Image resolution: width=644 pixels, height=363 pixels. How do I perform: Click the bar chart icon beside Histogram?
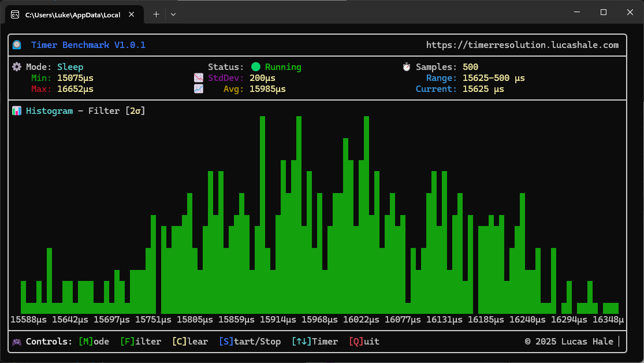[x=16, y=111]
